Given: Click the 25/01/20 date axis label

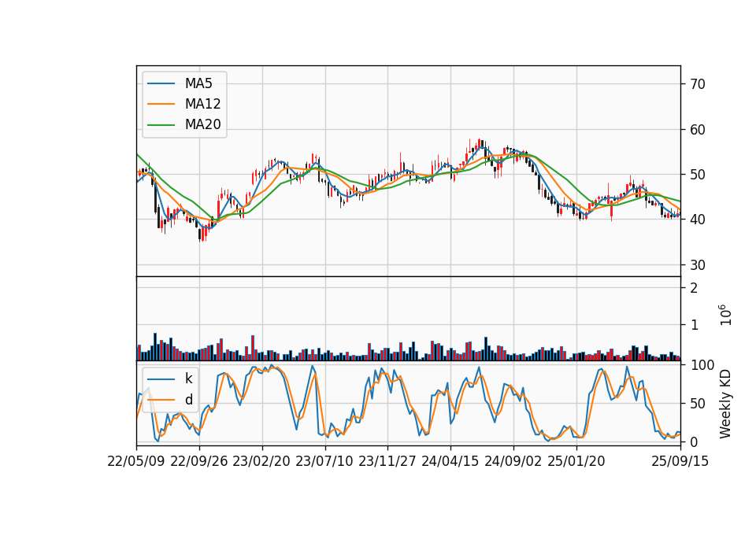Looking at the screenshot, I should pos(576,461).
